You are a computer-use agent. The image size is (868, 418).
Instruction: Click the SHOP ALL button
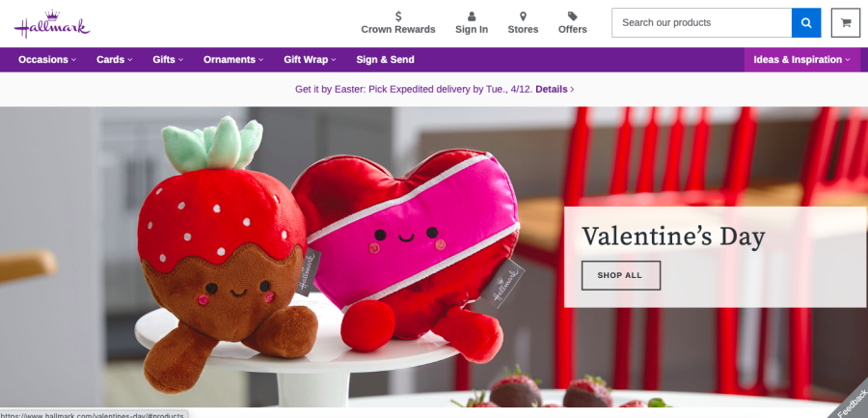pyautogui.click(x=620, y=275)
